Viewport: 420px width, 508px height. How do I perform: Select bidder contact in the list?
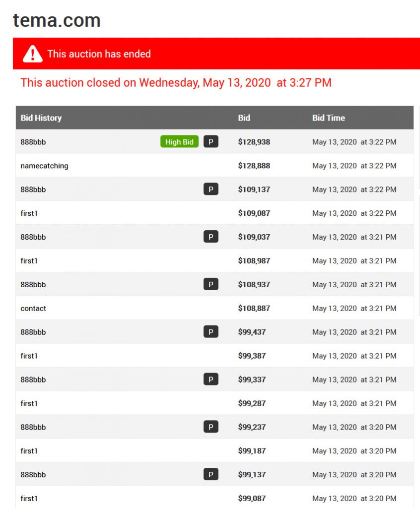click(33, 309)
